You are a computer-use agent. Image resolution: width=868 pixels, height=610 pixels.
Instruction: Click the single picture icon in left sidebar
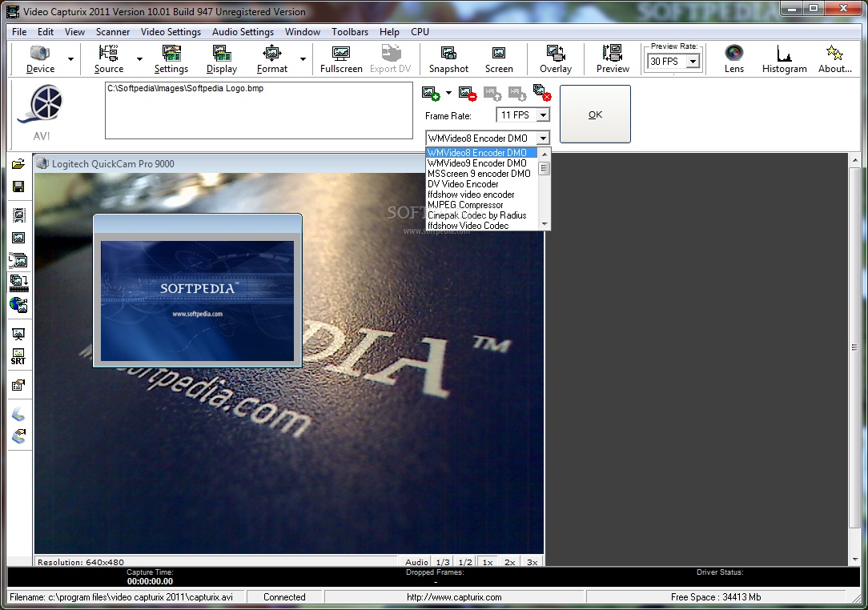click(x=18, y=238)
